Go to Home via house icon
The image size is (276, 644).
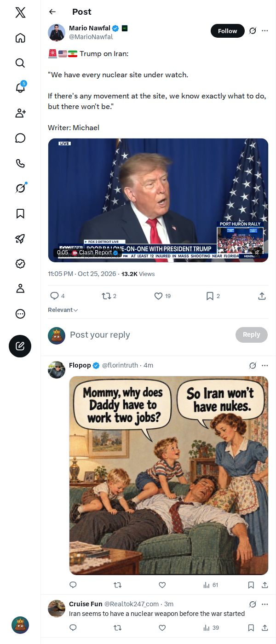(20, 38)
